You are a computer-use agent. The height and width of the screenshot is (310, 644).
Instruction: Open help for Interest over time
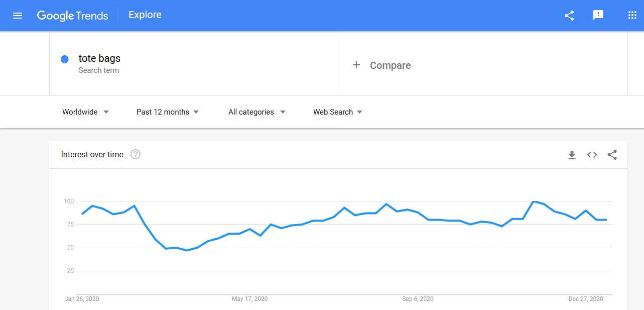click(136, 154)
